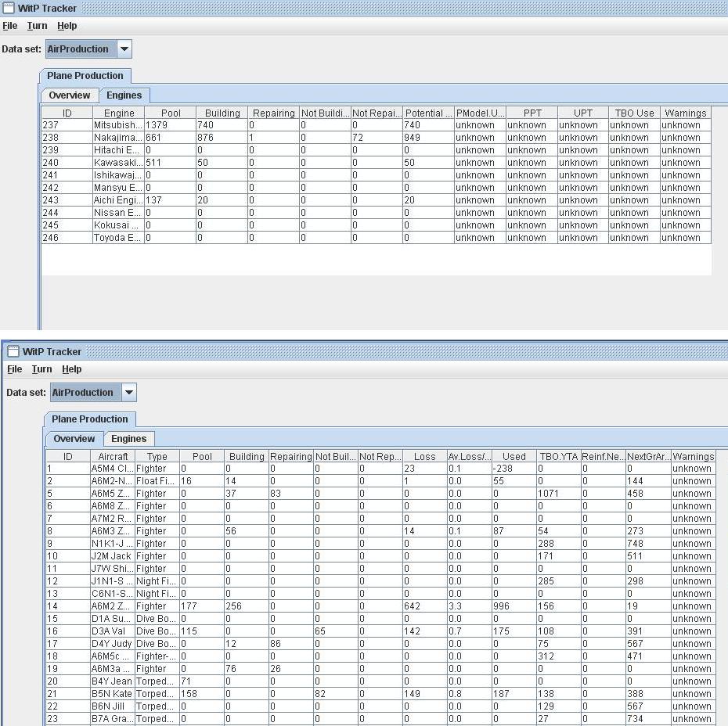Open File menu in lower window
This screenshot has height=726, width=728.
pos(14,368)
